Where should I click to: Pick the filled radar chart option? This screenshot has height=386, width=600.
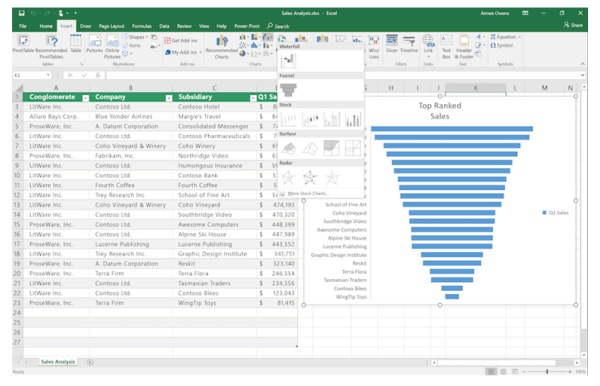coord(331,178)
